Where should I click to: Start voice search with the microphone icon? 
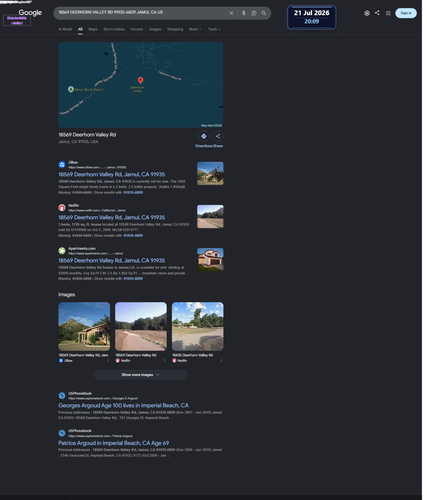[x=244, y=13]
